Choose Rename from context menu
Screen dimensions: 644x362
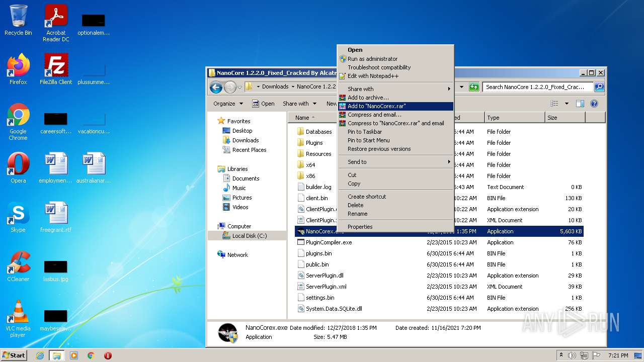pyautogui.click(x=396, y=214)
